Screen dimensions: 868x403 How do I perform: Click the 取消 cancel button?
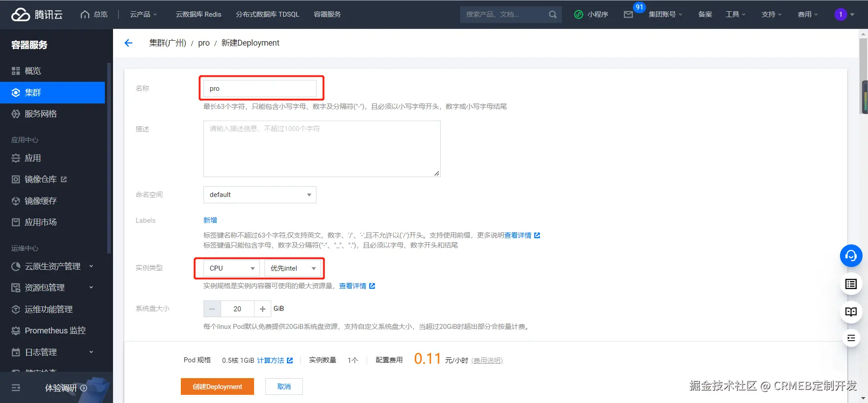coord(284,387)
